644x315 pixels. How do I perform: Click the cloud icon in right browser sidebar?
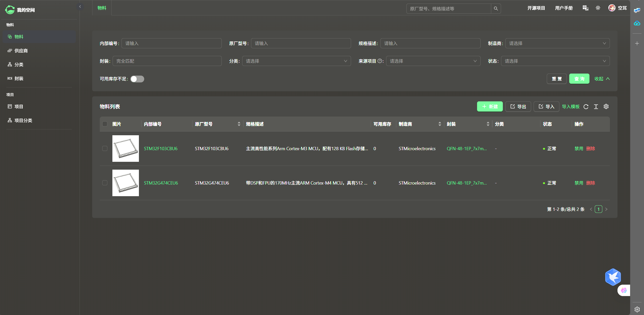637,24
